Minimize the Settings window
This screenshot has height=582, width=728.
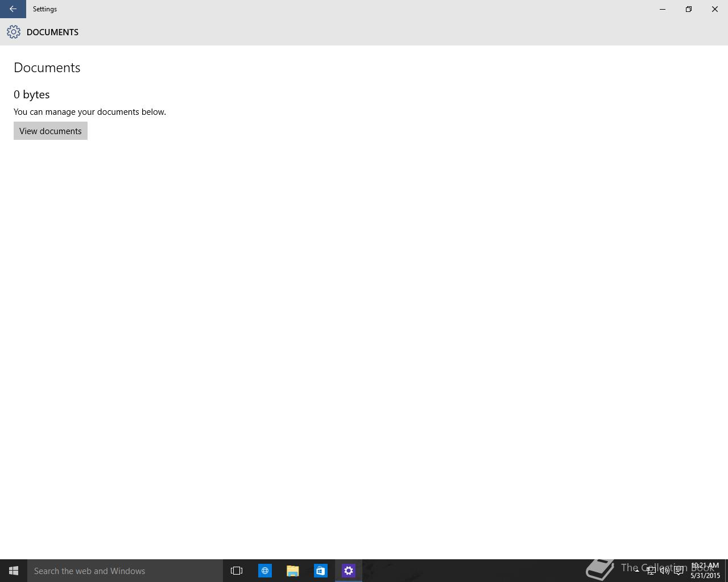tap(663, 9)
